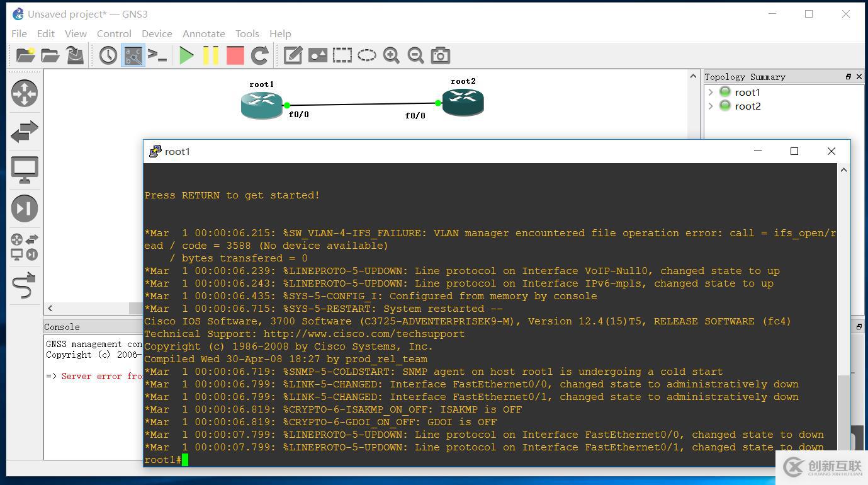Screen dimensions: 868x485
Task: Browse routers in the device sidebar
Action: (25, 93)
